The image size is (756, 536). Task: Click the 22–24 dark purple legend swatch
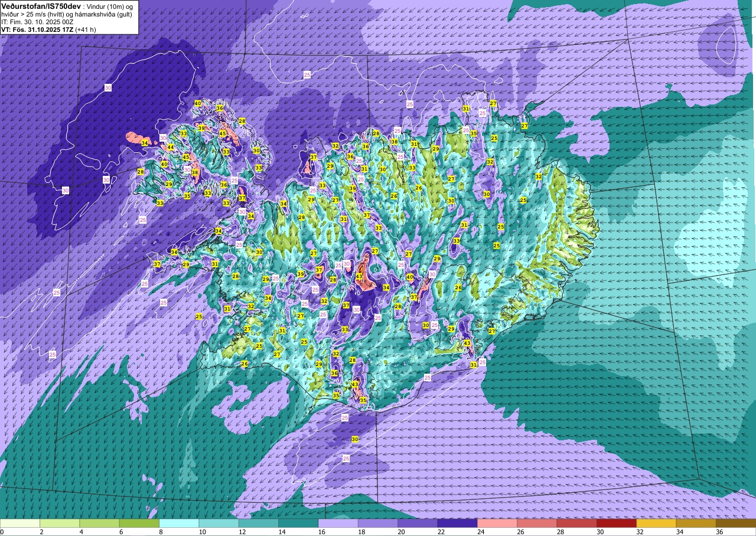457,523
